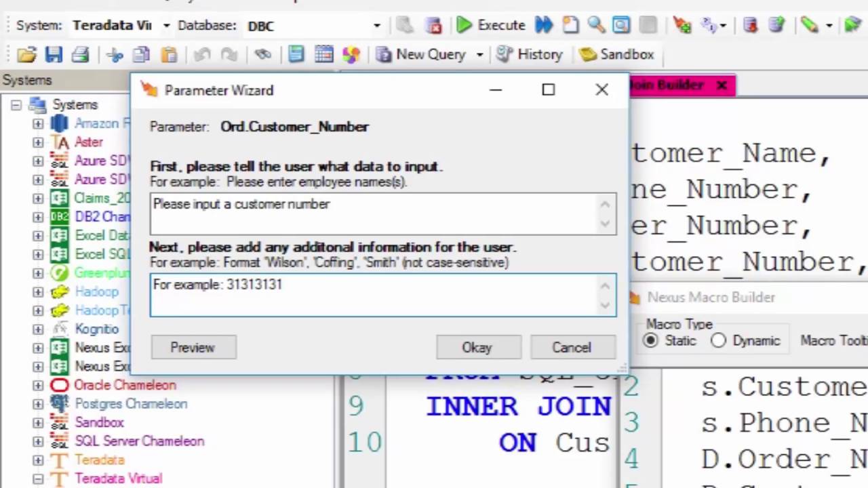Expand the Kognitio tree node

(x=38, y=329)
